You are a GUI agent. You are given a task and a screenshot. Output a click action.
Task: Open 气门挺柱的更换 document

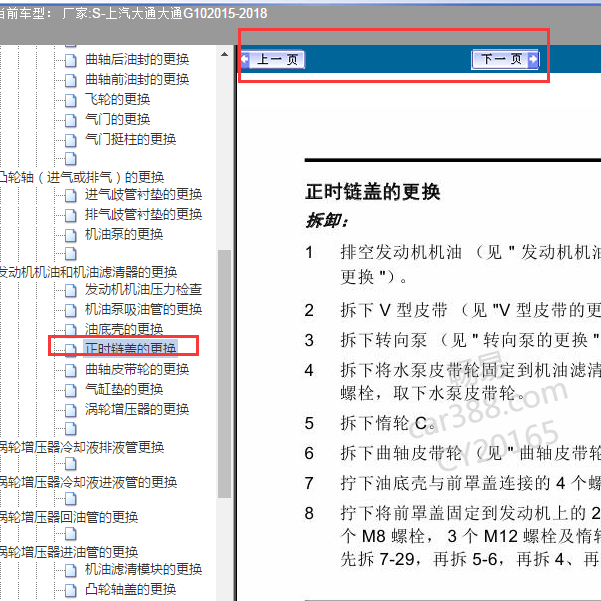point(130,139)
